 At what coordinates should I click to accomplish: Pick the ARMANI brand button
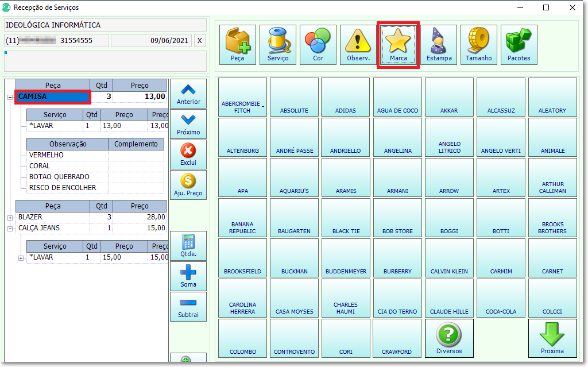click(397, 177)
